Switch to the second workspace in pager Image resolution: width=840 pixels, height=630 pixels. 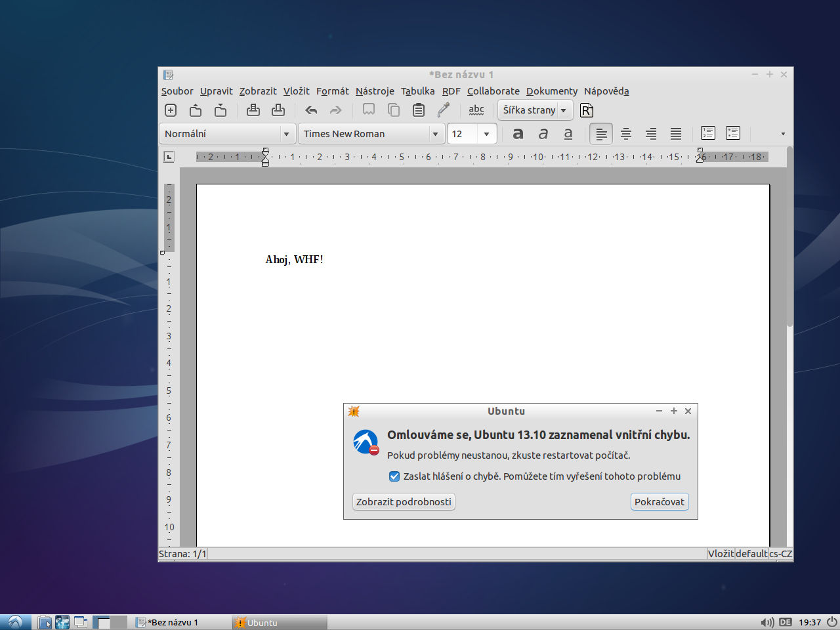(x=119, y=622)
